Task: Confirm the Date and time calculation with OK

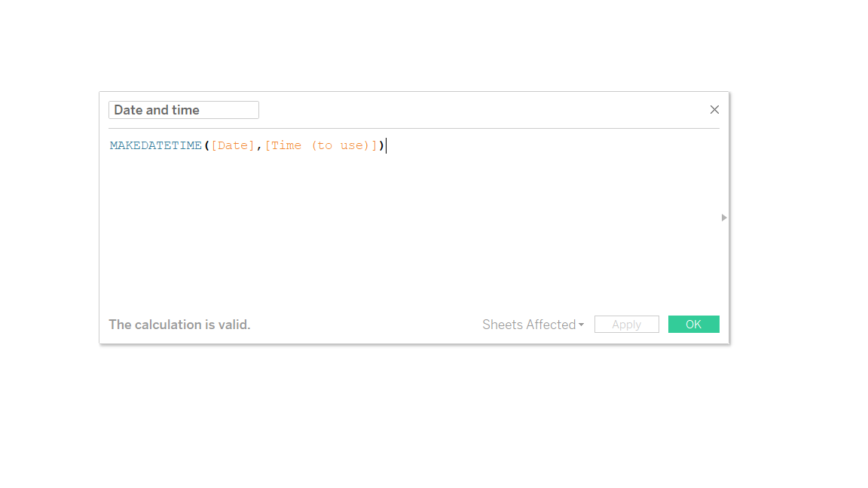Action: 693,324
